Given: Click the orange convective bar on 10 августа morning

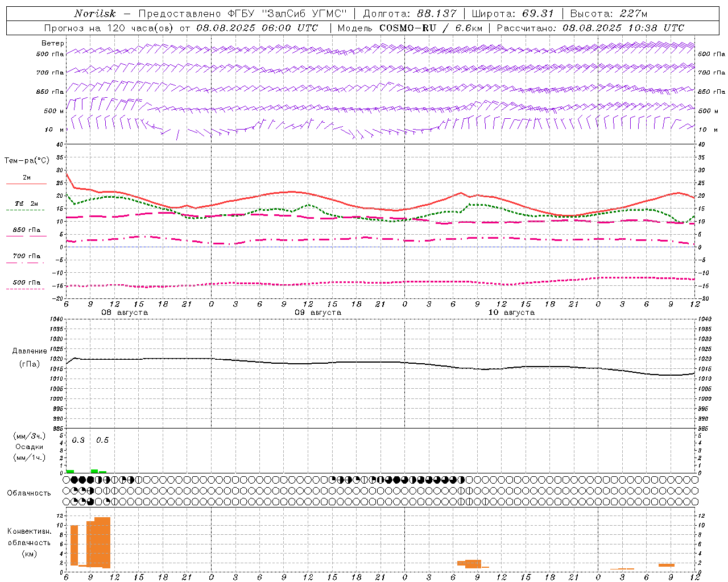Looking at the screenshot, I should [473, 564].
